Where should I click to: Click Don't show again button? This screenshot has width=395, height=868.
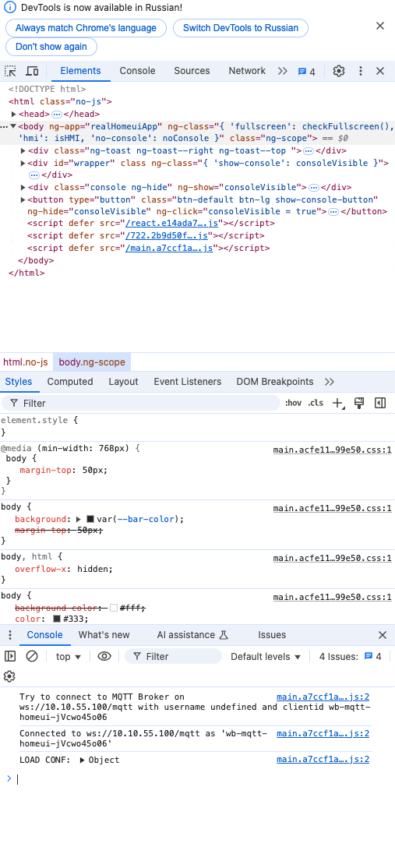point(51,47)
